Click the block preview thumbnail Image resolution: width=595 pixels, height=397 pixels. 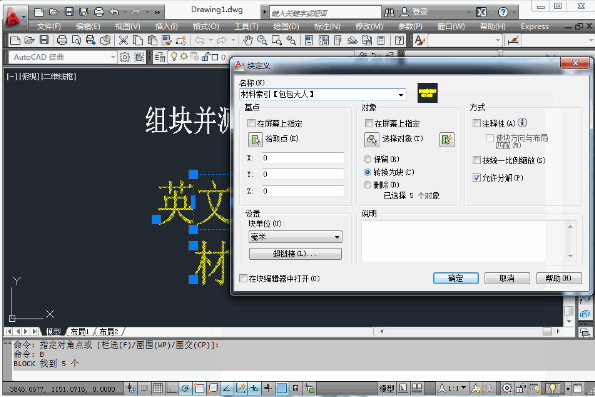428,93
